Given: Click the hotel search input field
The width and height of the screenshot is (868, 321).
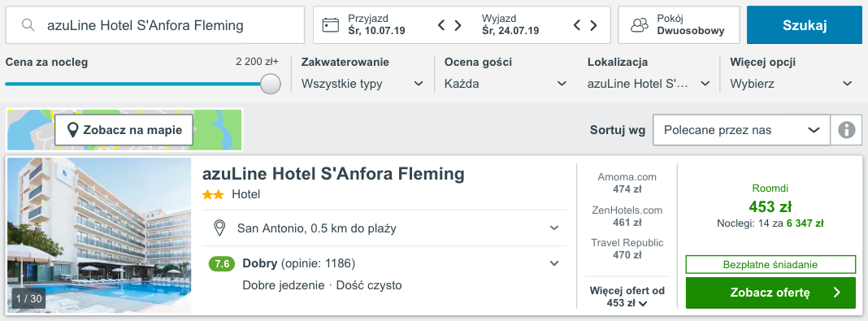Looking at the screenshot, I should click(x=155, y=25).
